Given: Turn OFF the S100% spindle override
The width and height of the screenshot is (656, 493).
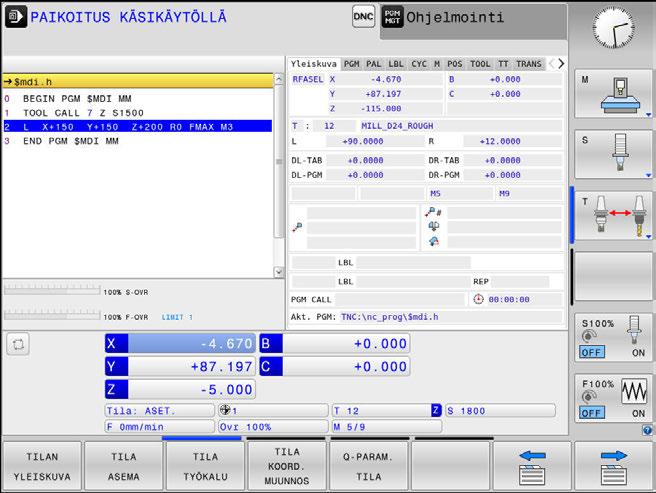Looking at the screenshot, I should point(592,352).
